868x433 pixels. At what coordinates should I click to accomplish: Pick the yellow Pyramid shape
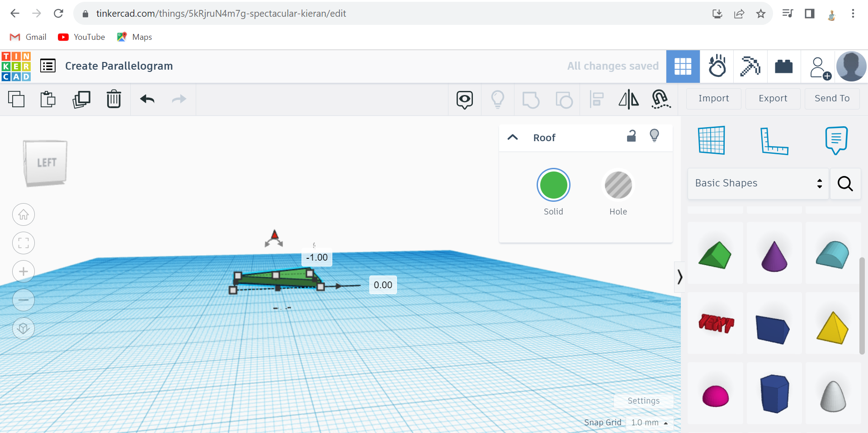click(x=833, y=323)
